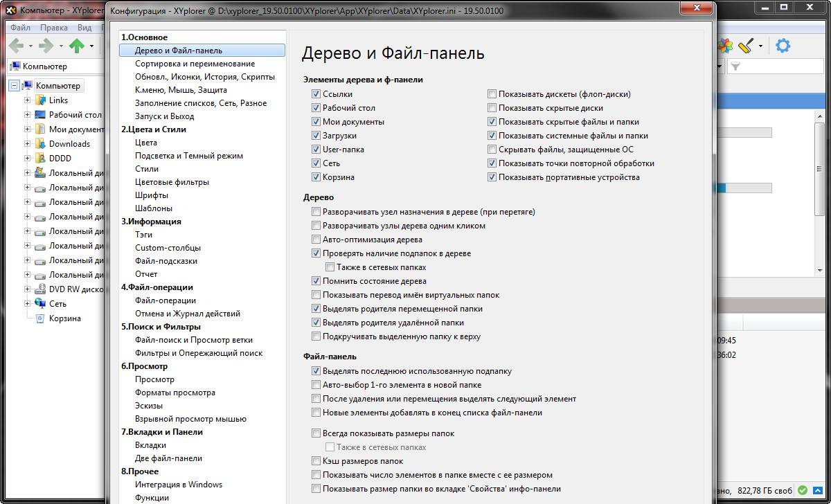831x504 pixels.
Task: Click the blue arrow status bar icon
Action: click(x=816, y=491)
